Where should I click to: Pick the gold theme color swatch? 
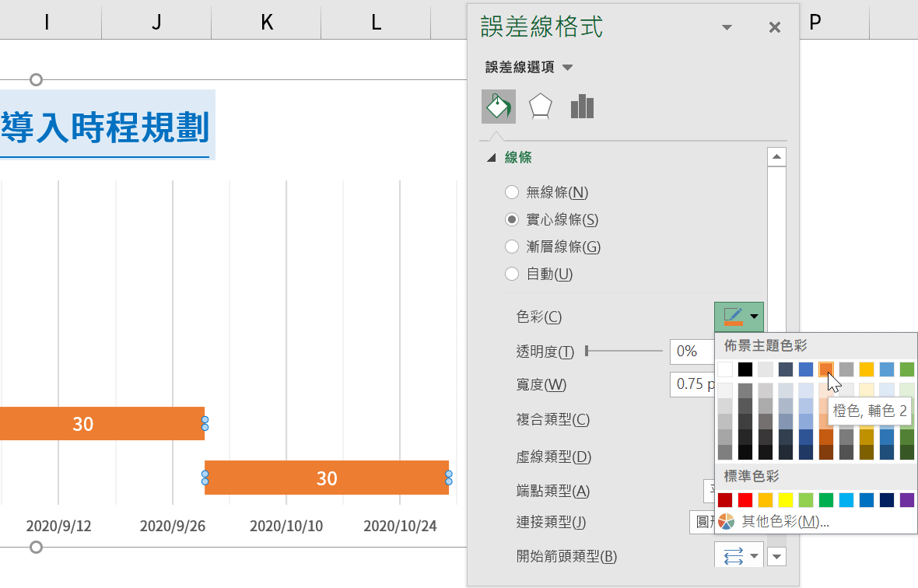pyautogui.click(x=867, y=369)
